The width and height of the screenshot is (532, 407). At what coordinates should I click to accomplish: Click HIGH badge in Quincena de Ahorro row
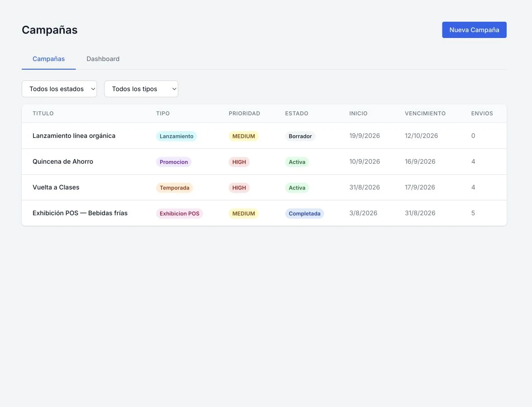pyautogui.click(x=239, y=162)
